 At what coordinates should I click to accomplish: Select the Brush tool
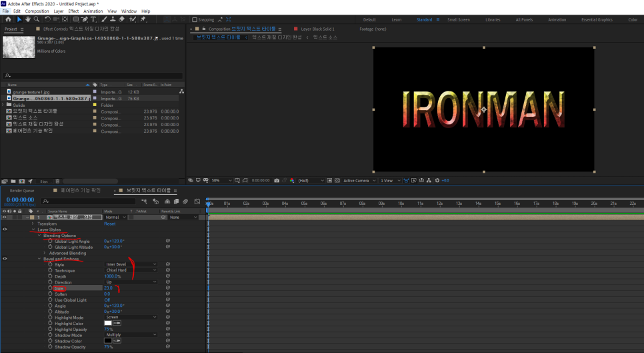(104, 19)
